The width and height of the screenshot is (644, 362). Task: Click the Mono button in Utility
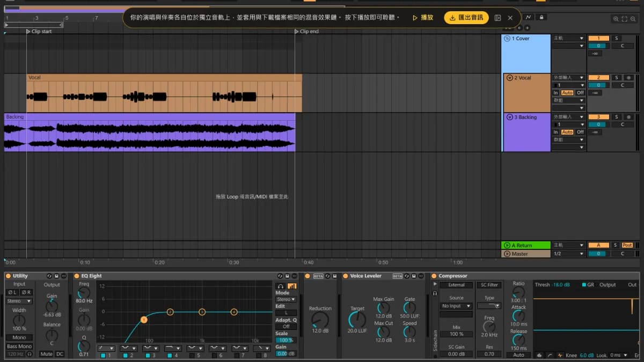pyautogui.click(x=19, y=338)
